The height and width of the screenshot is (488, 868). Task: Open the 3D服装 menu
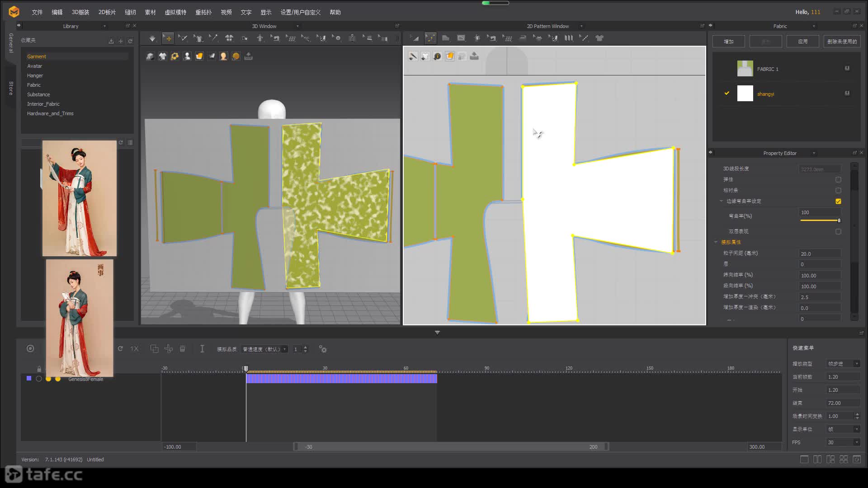pos(80,12)
